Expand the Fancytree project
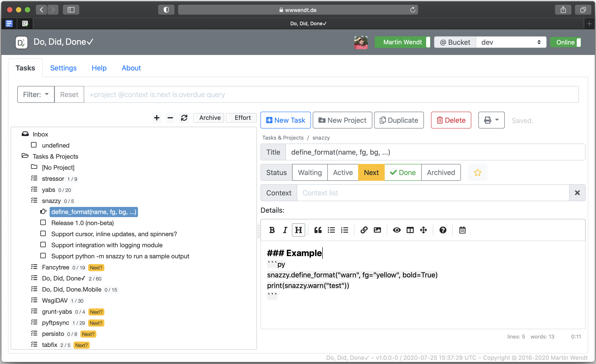 point(34,267)
